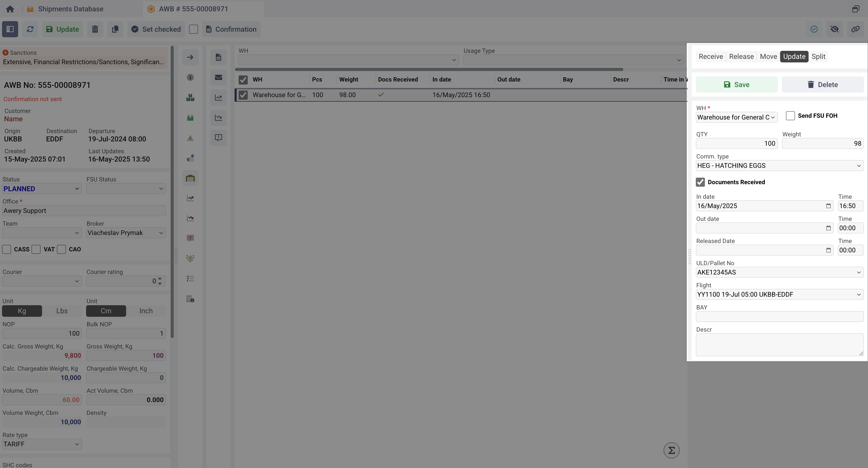Expand the Comm. type dropdown

click(x=779, y=166)
